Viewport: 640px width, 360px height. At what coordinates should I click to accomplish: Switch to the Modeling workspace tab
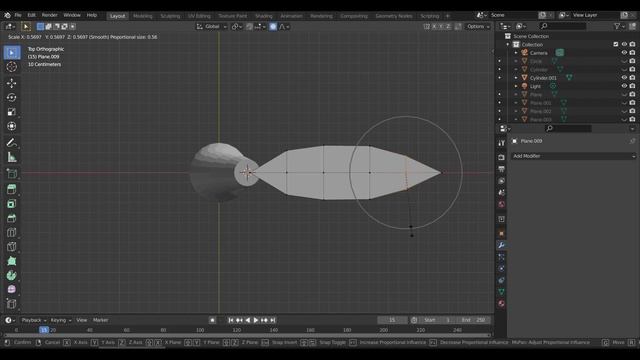(143, 16)
